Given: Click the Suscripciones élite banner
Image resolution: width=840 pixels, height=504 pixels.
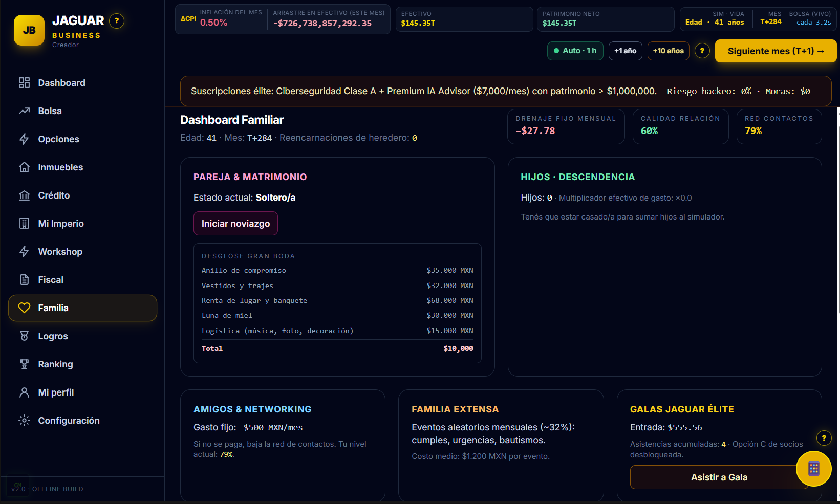Looking at the screenshot, I should tap(506, 91).
